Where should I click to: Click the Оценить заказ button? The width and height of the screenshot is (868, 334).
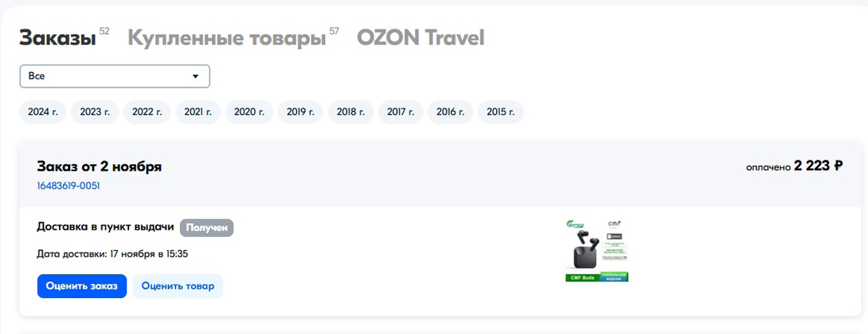tap(81, 286)
